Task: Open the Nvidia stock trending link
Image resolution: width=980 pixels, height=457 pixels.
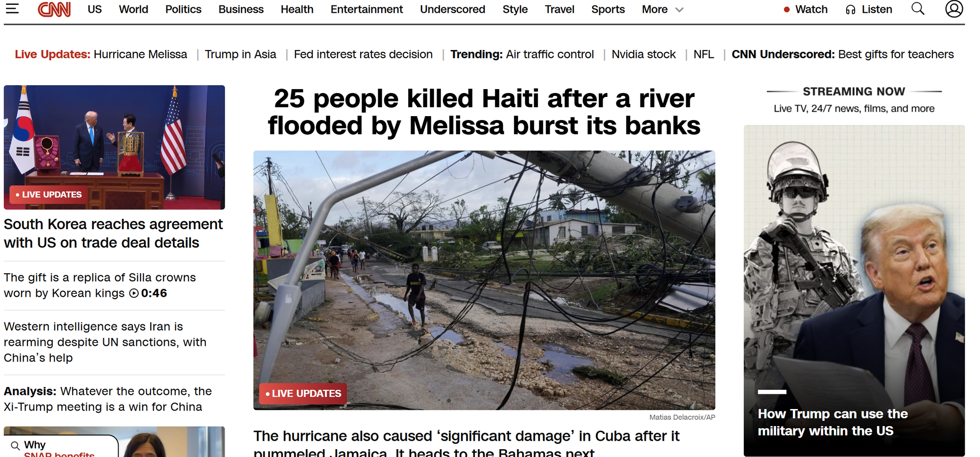Action: pos(643,54)
